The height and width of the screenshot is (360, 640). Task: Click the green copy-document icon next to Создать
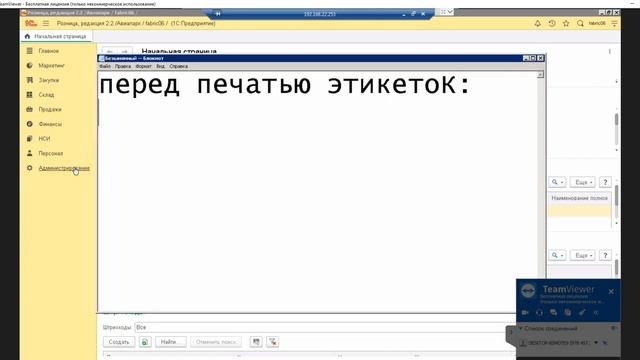(x=145, y=342)
